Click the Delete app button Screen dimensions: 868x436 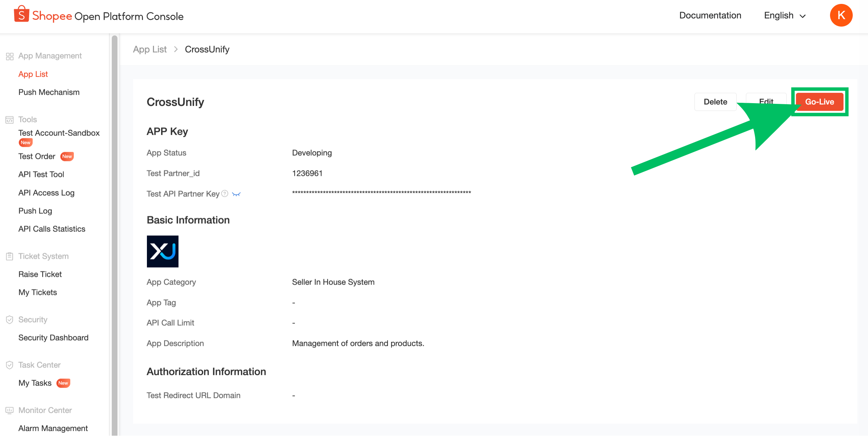click(715, 102)
